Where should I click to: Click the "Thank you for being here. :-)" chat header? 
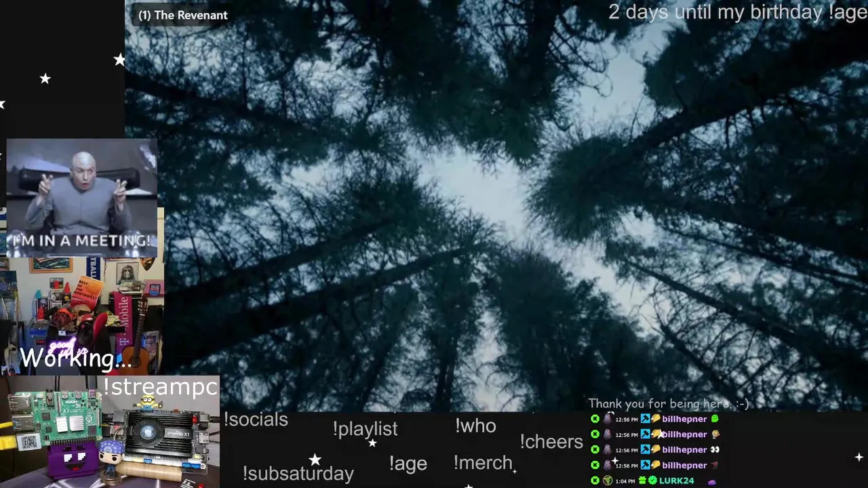(669, 404)
